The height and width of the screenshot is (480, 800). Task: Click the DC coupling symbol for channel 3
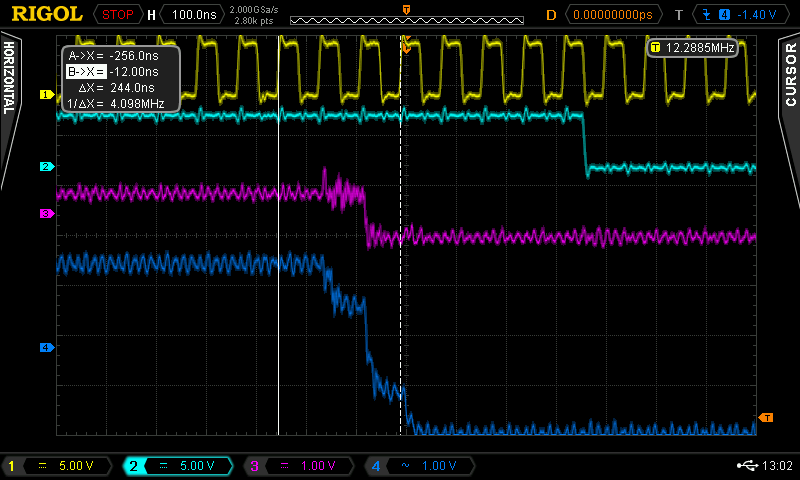pos(285,465)
